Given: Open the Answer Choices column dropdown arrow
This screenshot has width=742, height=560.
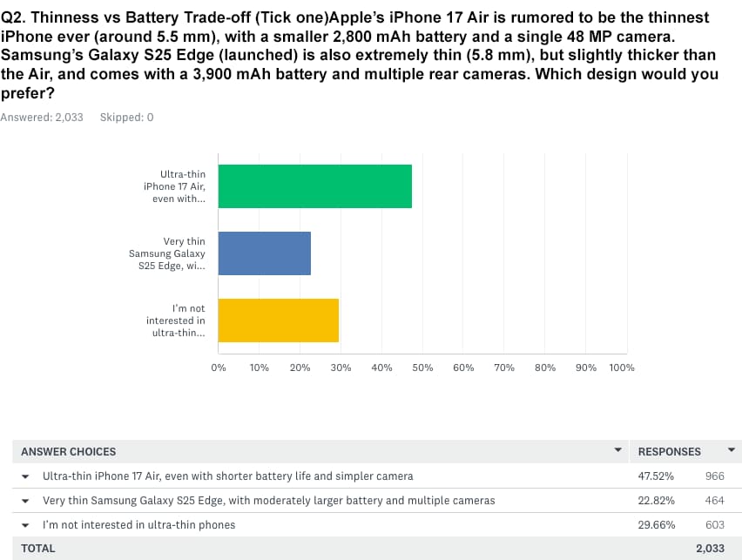Looking at the screenshot, I should (618, 450).
